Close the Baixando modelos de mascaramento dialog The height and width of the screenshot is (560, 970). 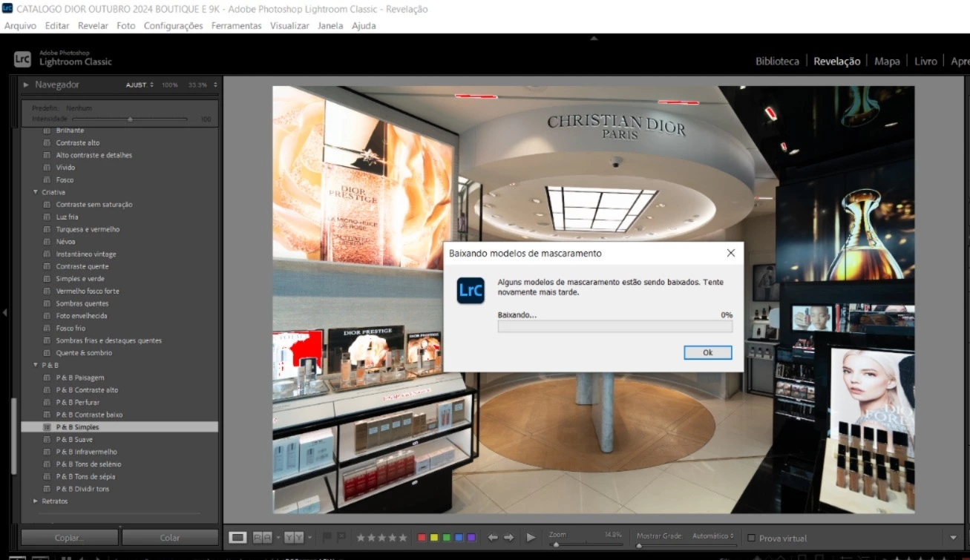tap(730, 253)
